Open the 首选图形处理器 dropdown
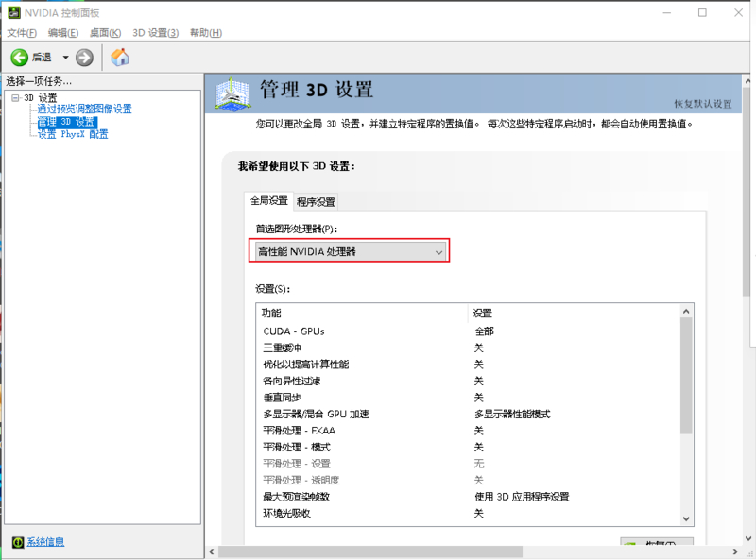Viewport: 756px width, 560px height. point(350,251)
